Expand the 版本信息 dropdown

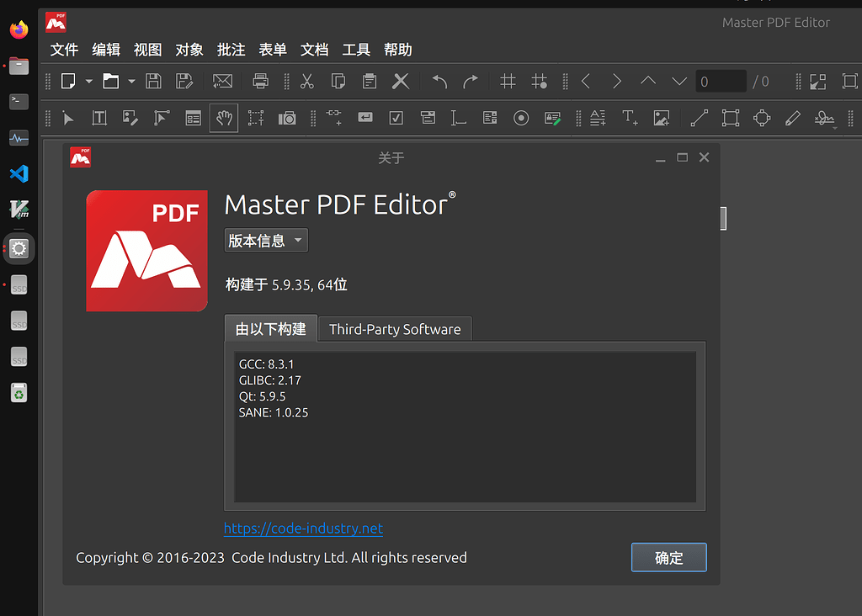tap(266, 240)
